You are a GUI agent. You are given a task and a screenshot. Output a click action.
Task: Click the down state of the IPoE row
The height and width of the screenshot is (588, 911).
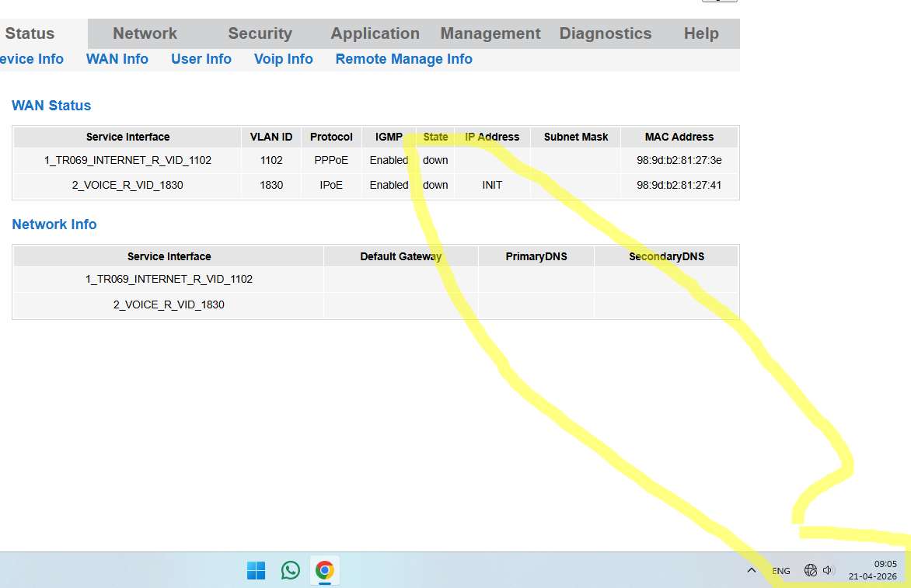pyautogui.click(x=435, y=185)
